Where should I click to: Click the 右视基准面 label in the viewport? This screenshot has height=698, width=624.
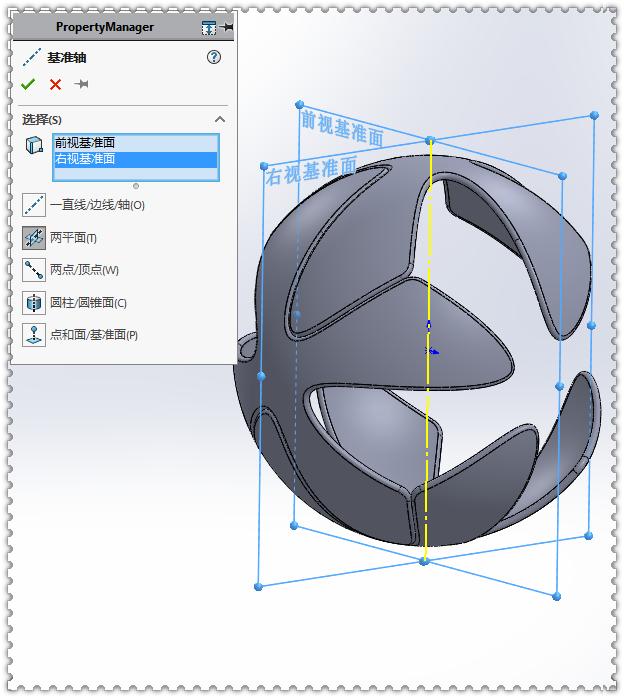pyautogui.click(x=311, y=170)
